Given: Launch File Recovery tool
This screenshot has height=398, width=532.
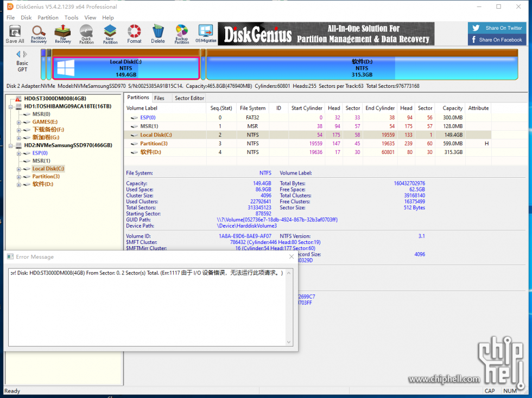Looking at the screenshot, I should click(63, 34).
